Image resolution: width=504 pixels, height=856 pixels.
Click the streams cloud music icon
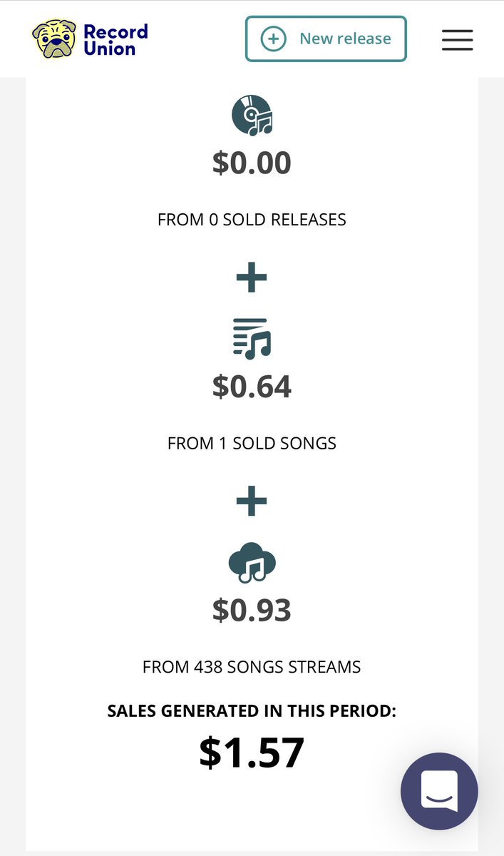click(252, 563)
